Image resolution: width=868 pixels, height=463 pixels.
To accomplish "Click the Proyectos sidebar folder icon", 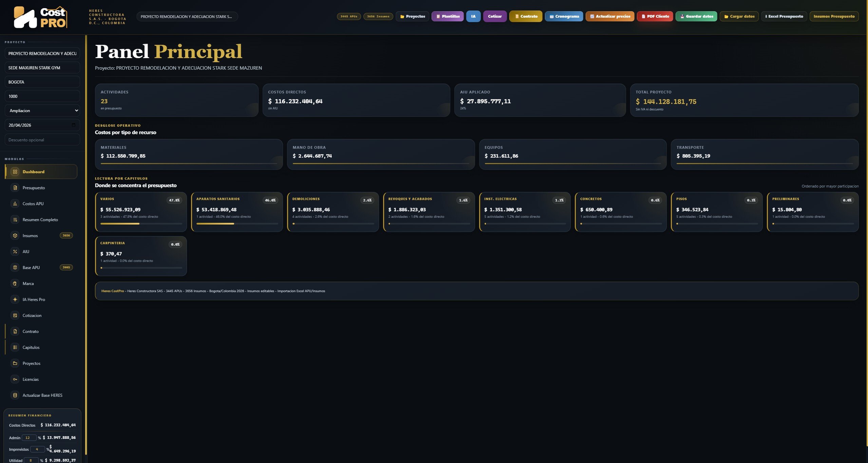I will point(15,363).
